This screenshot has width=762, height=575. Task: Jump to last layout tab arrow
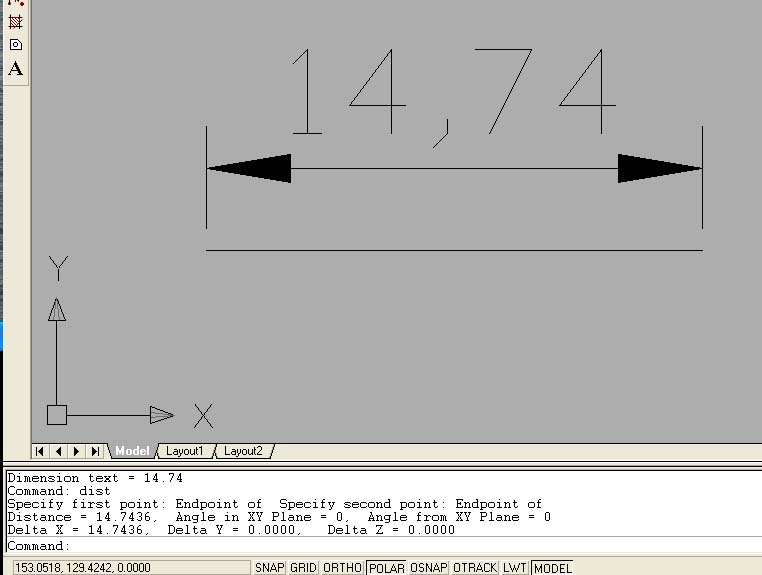pos(95,451)
